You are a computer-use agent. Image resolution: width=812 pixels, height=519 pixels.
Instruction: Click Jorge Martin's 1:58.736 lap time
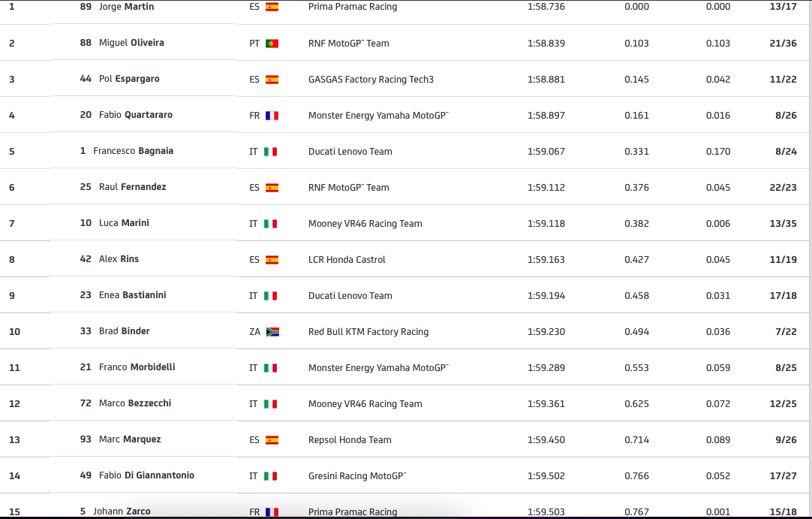546,7
